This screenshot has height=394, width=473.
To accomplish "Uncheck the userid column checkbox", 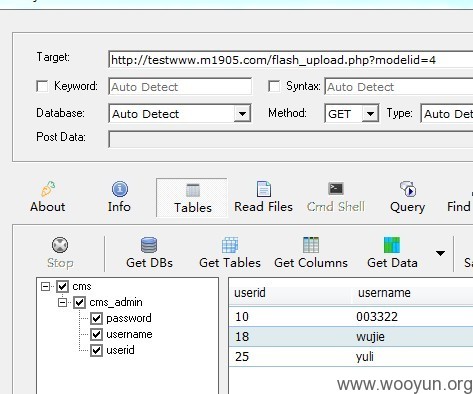I will [x=96, y=350].
